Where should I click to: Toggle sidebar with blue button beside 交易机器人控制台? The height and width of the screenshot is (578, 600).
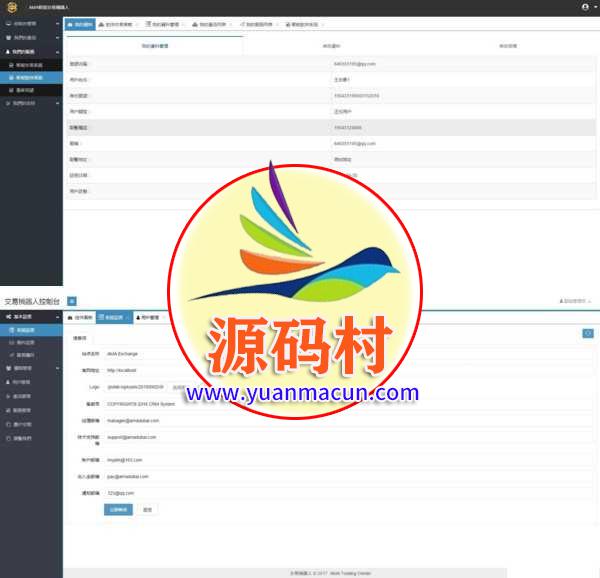[x=72, y=301]
